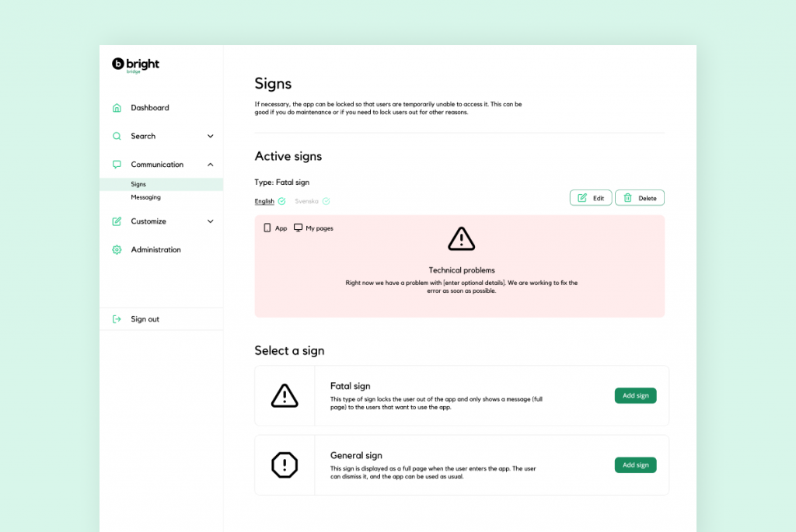
Task: Expand the Customize menu chevron
Action: (x=210, y=221)
